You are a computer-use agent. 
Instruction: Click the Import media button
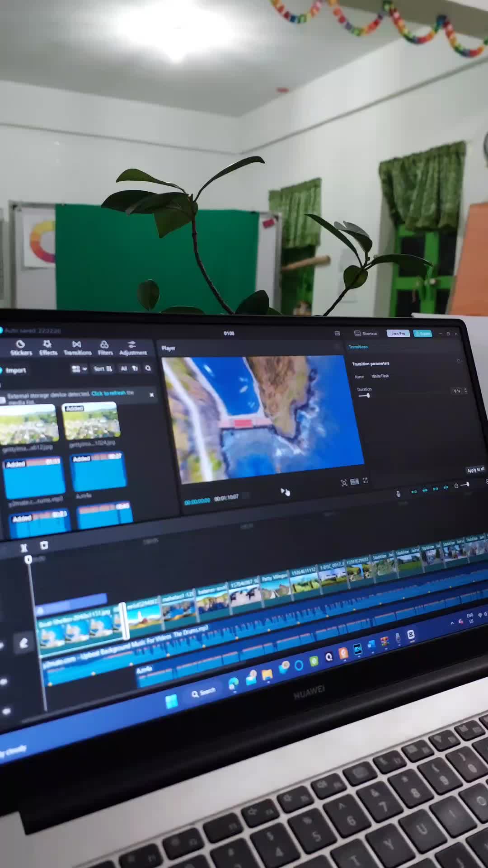tap(13, 370)
